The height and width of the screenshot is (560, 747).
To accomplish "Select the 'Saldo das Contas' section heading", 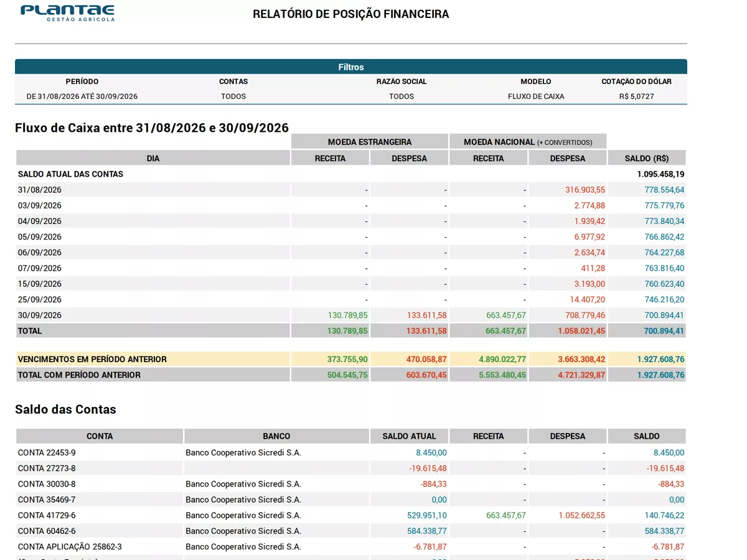I will (x=65, y=409).
